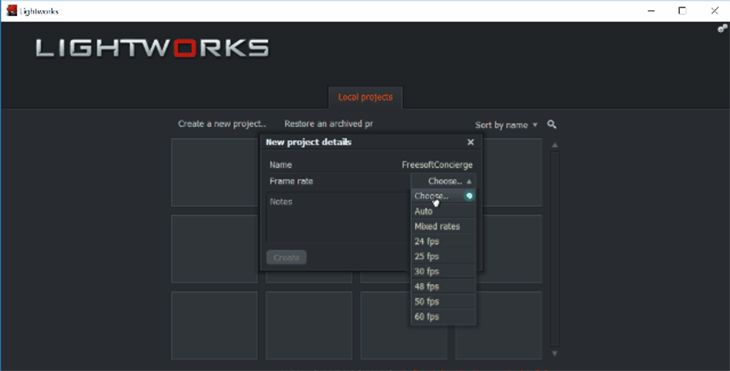Click into the Notes text field

338,217
